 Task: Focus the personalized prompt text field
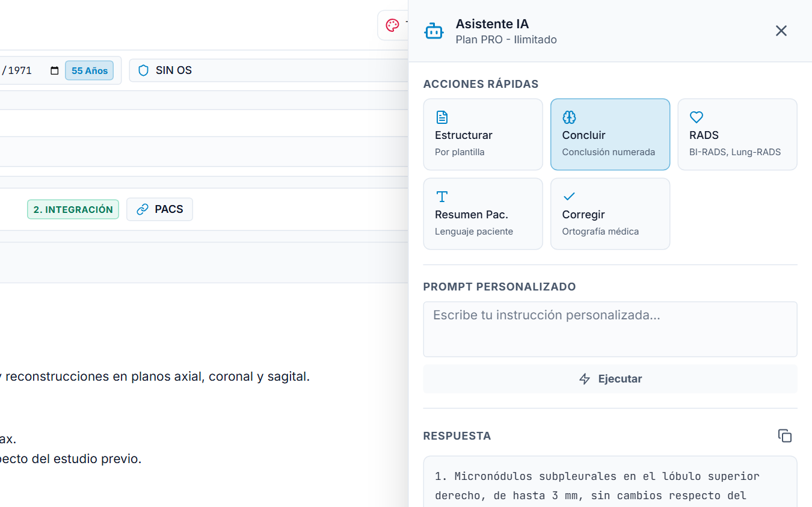click(610, 330)
